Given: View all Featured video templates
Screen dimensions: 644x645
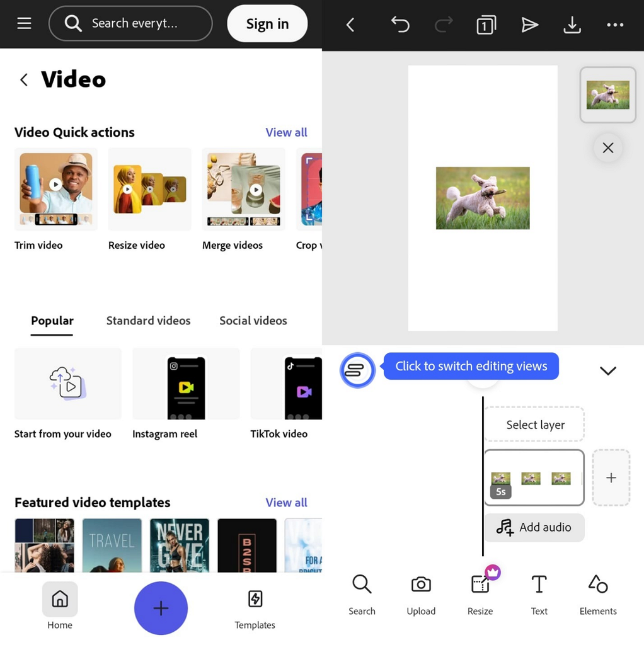Looking at the screenshot, I should [x=287, y=503].
